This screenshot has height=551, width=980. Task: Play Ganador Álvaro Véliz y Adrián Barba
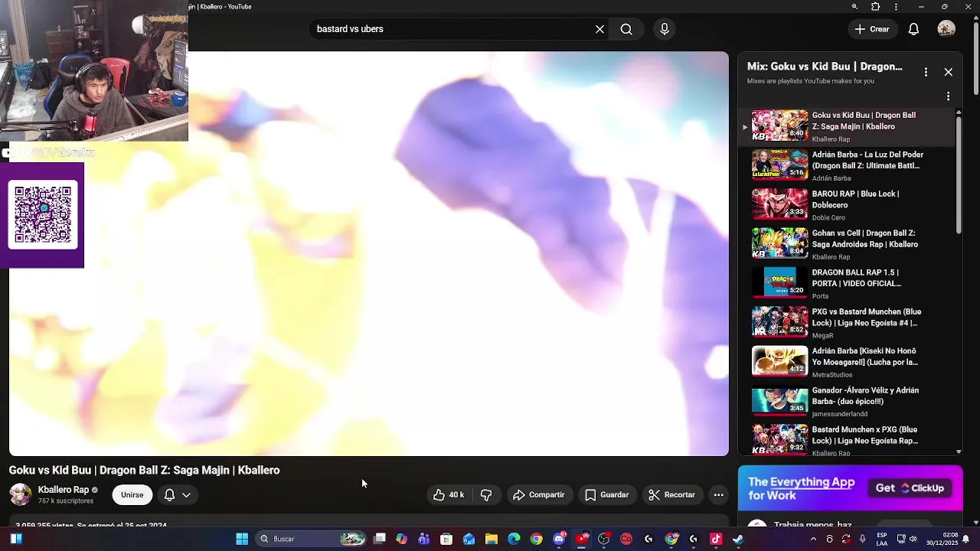point(848,402)
